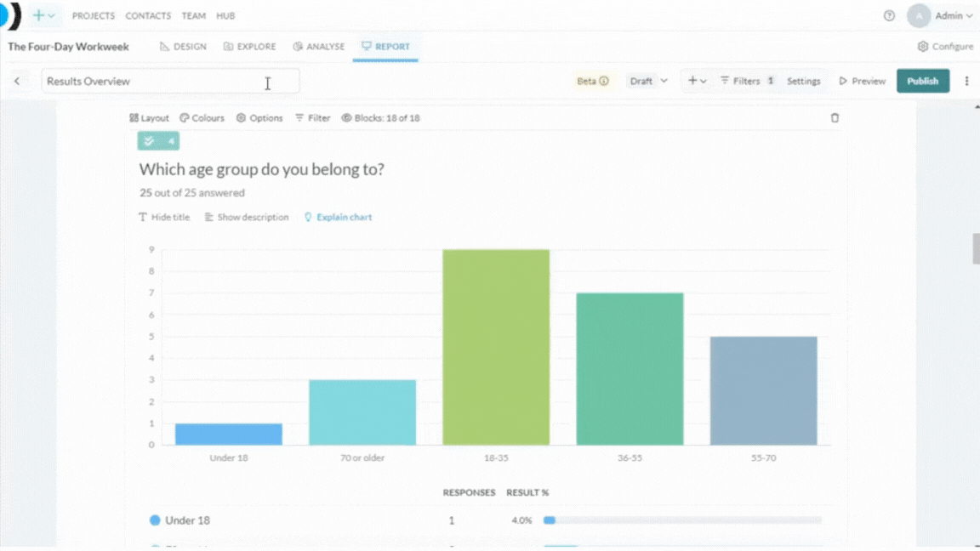
Task: Click the RESULT % column header
Action: point(527,493)
